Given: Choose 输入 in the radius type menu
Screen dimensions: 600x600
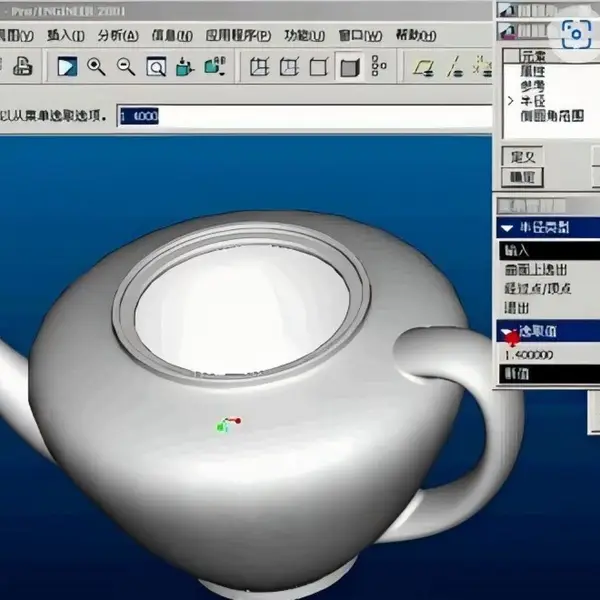Looking at the screenshot, I should pos(549,251).
